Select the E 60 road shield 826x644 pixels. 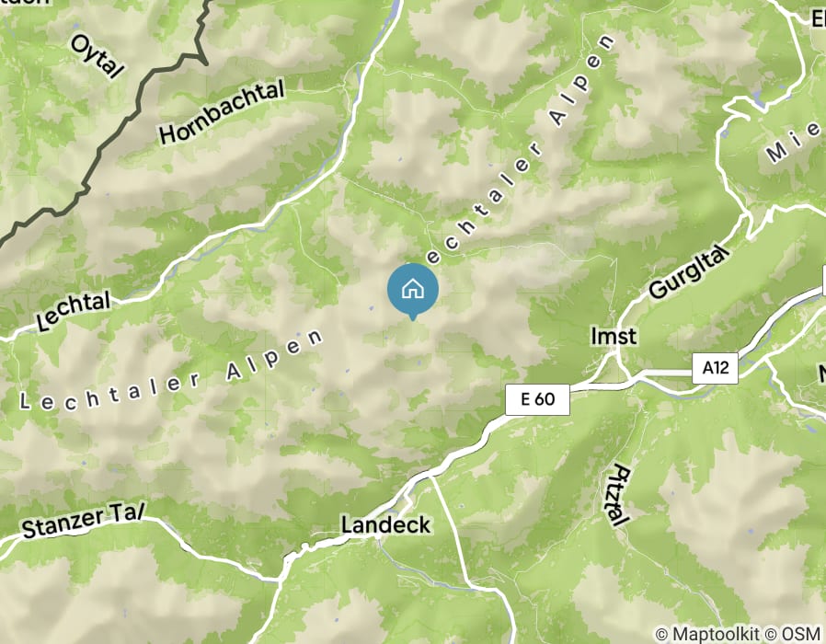537,399
